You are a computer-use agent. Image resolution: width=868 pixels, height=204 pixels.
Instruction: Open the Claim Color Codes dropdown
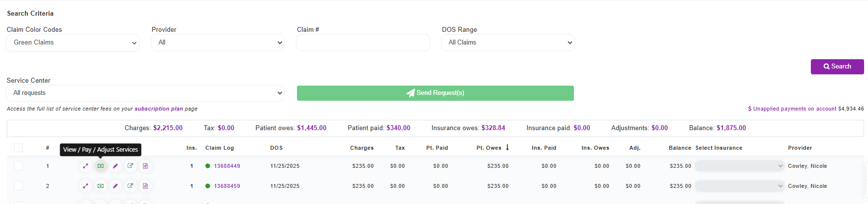(73, 43)
